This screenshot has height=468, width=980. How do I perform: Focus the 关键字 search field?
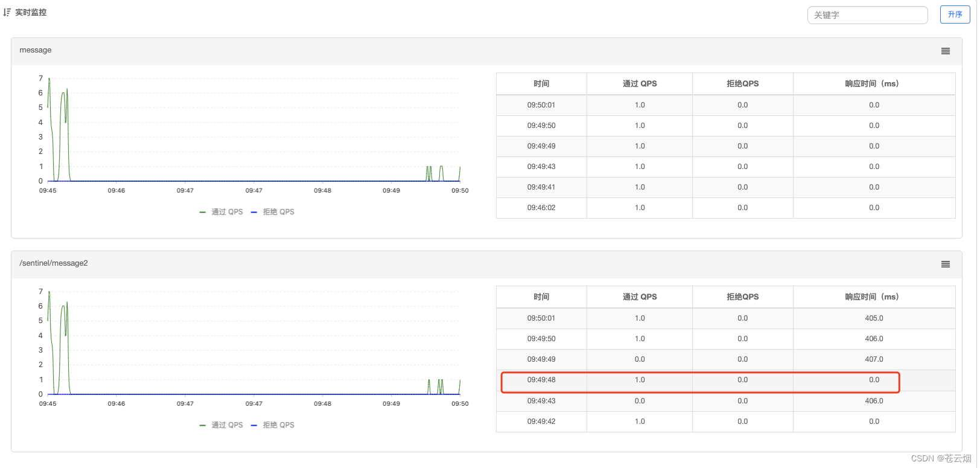click(x=867, y=15)
